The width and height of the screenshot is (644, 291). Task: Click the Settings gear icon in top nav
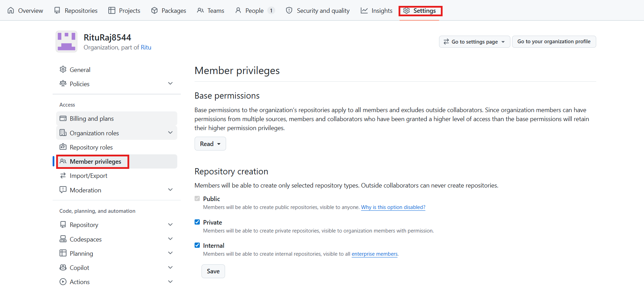pyautogui.click(x=406, y=11)
